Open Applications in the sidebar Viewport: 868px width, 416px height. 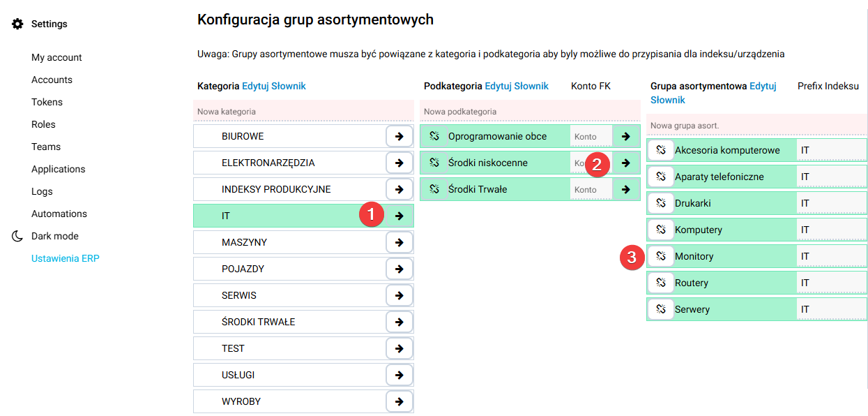pyautogui.click(x=58, y=169)
